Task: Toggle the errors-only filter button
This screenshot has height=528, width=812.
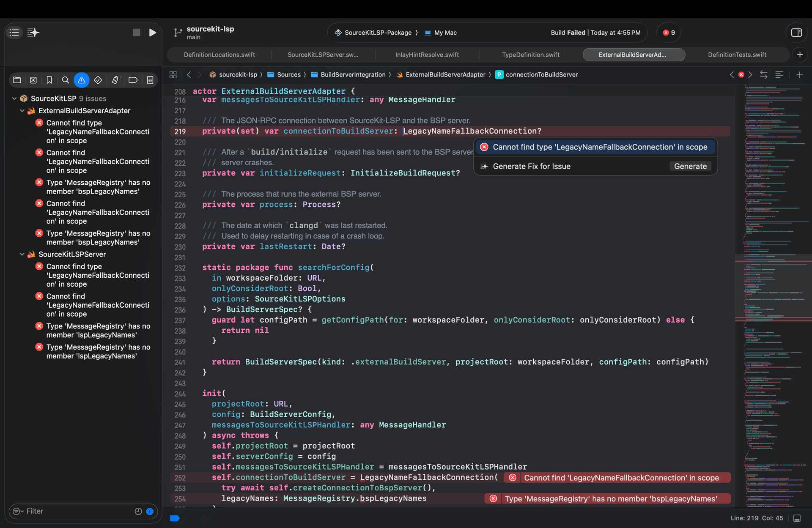Action: point(150,511)
